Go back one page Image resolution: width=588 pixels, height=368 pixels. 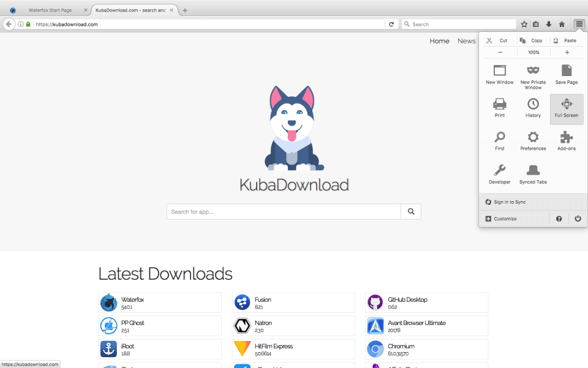pyautogui.click(x=9, y=24)
